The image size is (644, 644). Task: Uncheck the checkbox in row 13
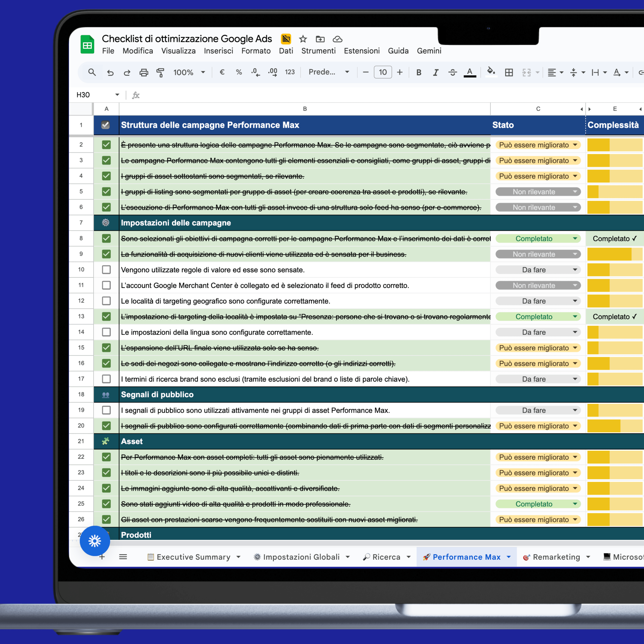pyautogui.click(x=106, y=316)
